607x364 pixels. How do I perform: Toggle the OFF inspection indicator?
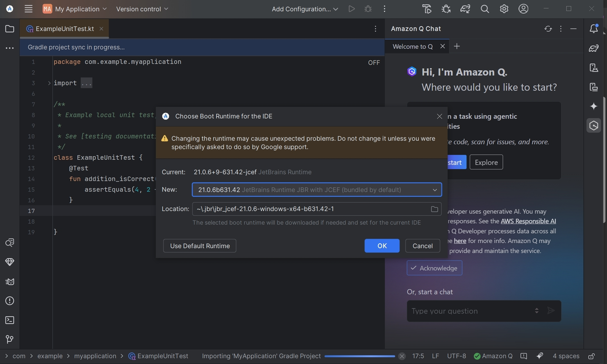(374, 63)
